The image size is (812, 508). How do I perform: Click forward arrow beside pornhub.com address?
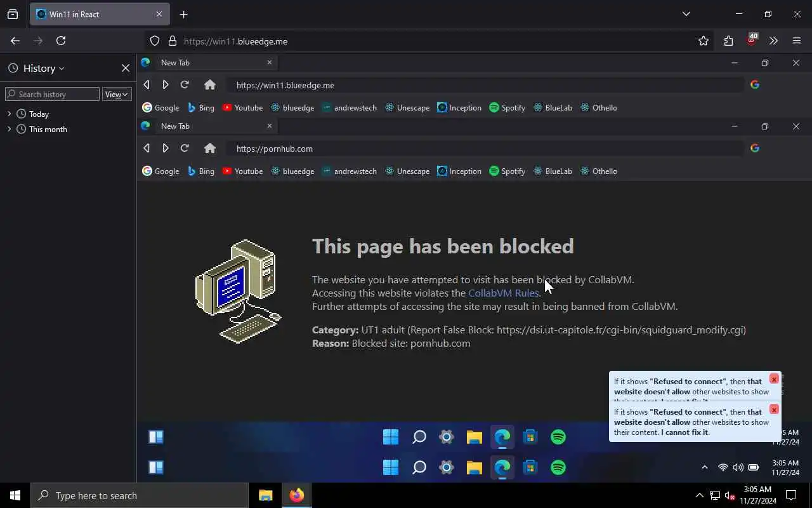(x=166, y=148)
